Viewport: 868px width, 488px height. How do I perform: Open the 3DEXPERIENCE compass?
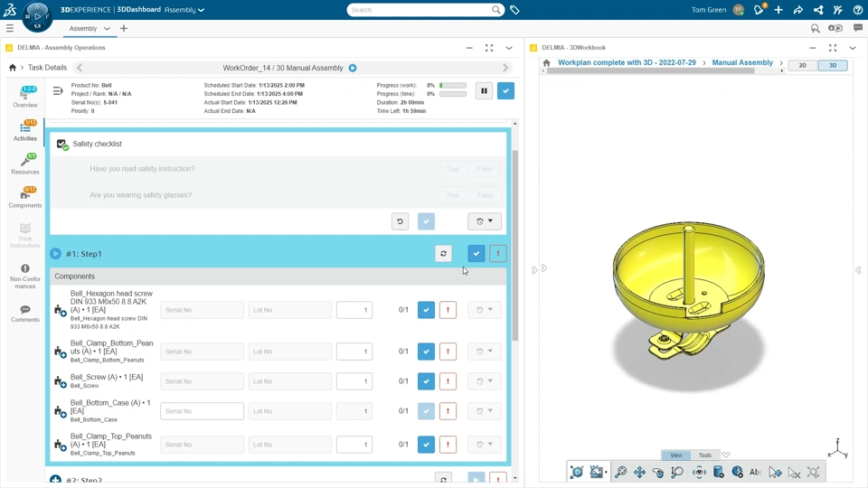click(x=37, y=16)
